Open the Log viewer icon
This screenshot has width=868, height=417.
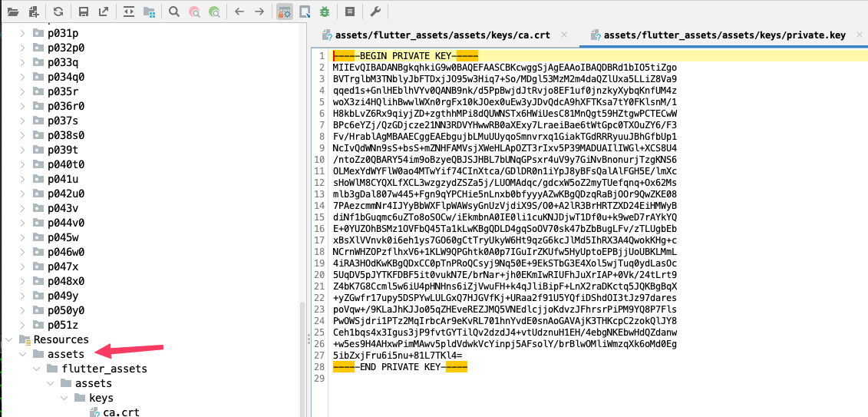pyautogui.click(x=350, y=12)
